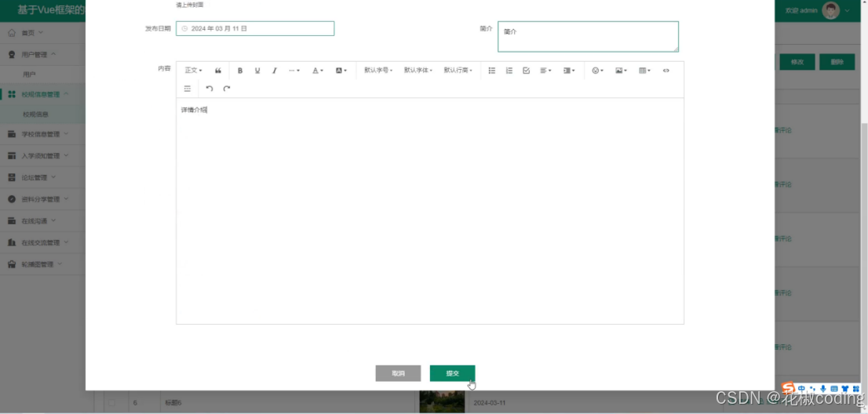Open the background highlight color picker
The height and width of the screenshot is (414, 868).
tap(341, 71)
